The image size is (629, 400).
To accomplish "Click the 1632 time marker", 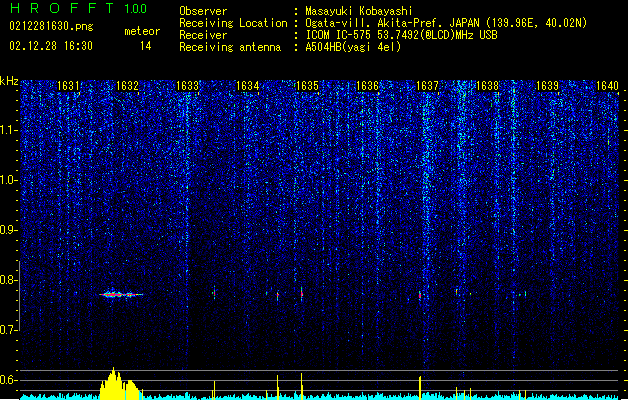I will point(128,86).
